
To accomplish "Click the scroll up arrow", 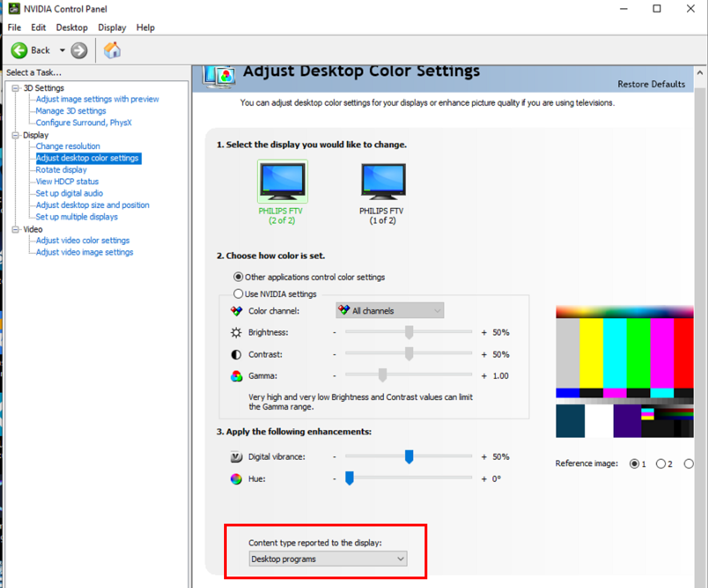I will (700, 72).
